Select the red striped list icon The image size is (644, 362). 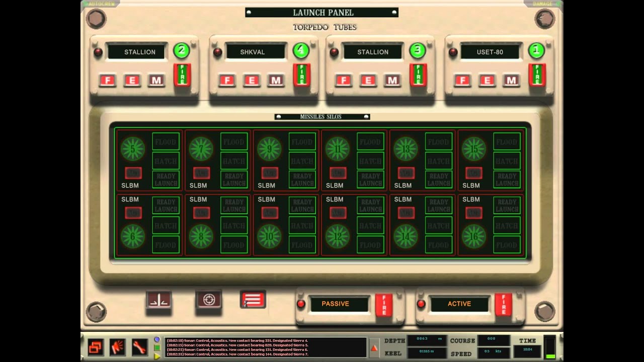click(x=253, y=300)
